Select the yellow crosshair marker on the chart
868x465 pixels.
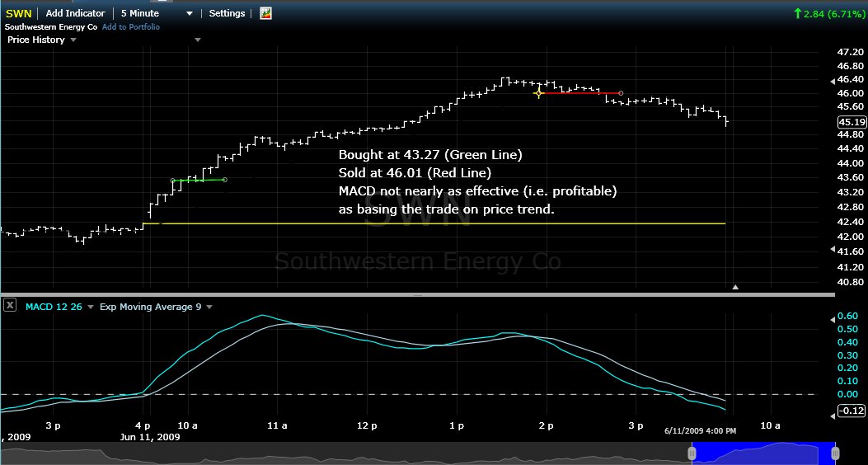[x=539, y=93]
